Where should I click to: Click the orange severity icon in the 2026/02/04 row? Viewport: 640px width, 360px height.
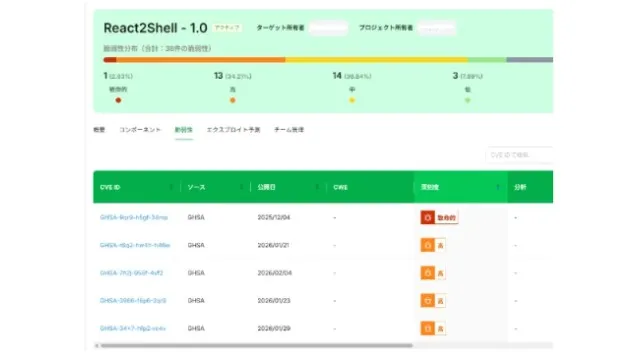coord(427,273)
